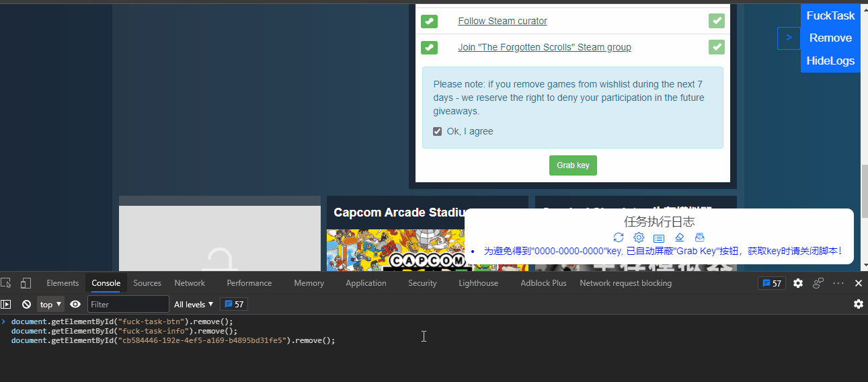
Task: Select the Console tab
Action: pyautogui.click(x=106, y=283)
